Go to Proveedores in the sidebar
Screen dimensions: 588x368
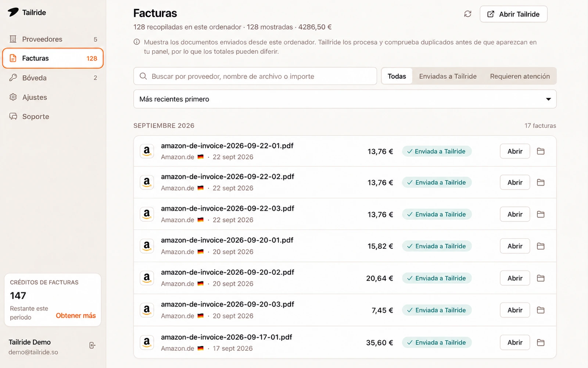[x=53, y=39]
